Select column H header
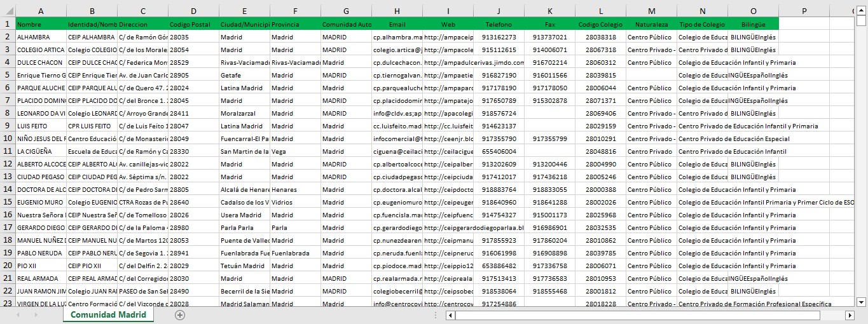Image resolution: width=868 pixels, height=324 pixels. [397, 11]
